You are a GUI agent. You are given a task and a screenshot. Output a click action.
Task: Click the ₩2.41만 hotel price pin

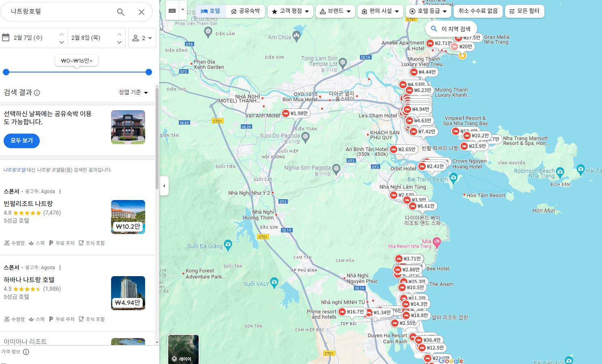coord(432,166)
